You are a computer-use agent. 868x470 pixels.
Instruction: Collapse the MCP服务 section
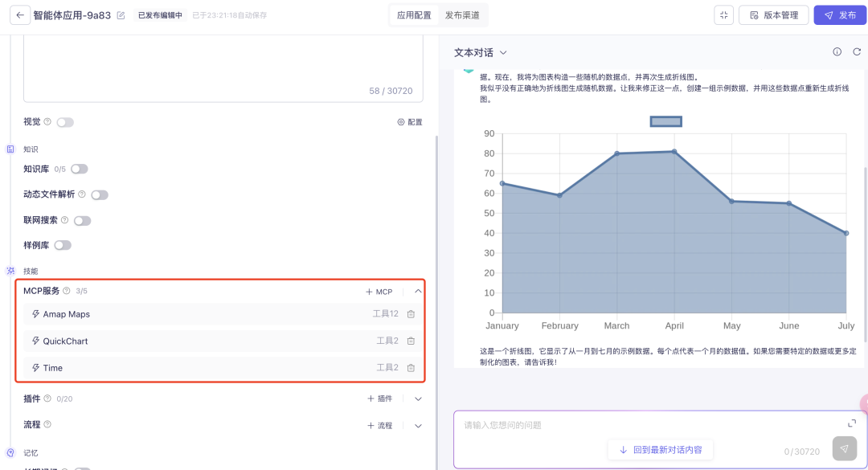pyautogui.click(x=418, y=292)
